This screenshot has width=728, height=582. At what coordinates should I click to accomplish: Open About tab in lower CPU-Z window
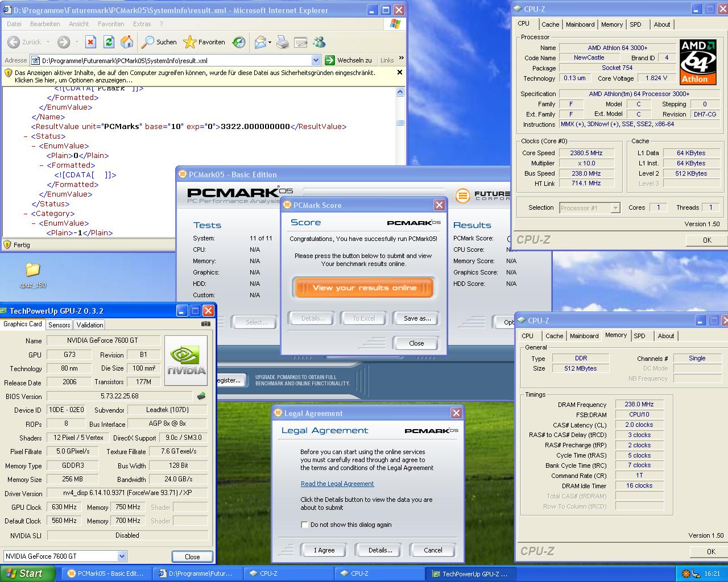666,336
